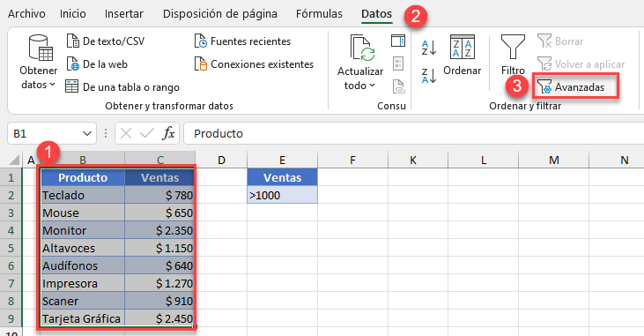Image resolution: width=644 pixels, height=336 pixels.
Task: Select the $ 910 sales cell
Action: tap(159, 302)
